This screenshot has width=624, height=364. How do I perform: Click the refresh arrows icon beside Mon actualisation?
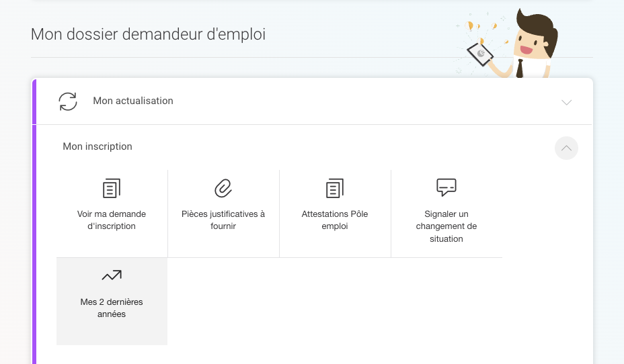point(68,101)
